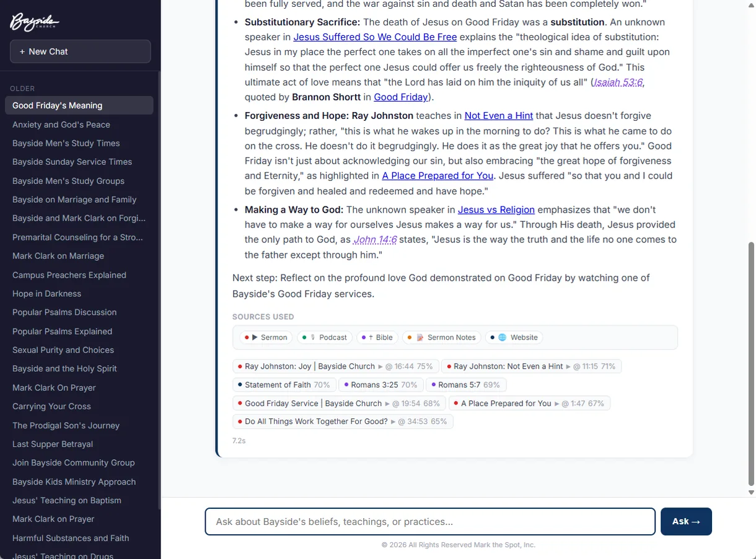
Task: Focus the Ask about Bayside's beliefs input
Action: (430, 522)
